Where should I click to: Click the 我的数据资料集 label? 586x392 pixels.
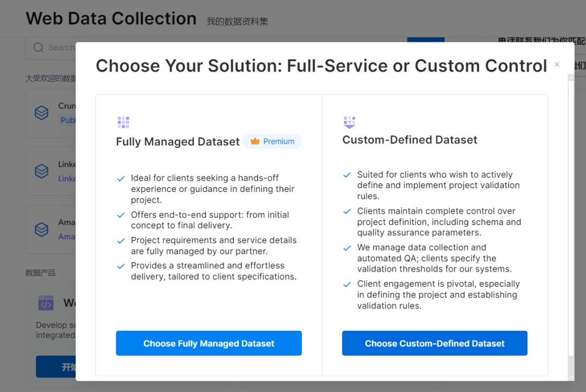pyautogui.click(x=237, y=21)
